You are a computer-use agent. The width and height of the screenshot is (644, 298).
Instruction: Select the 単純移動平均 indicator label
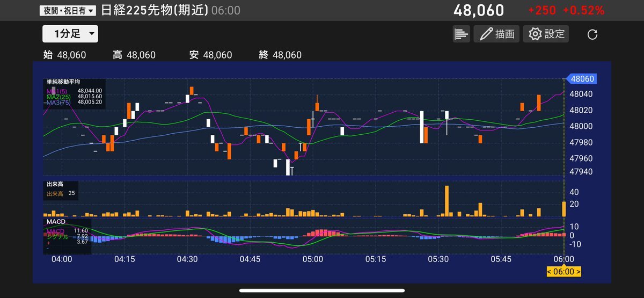(62, 82)
